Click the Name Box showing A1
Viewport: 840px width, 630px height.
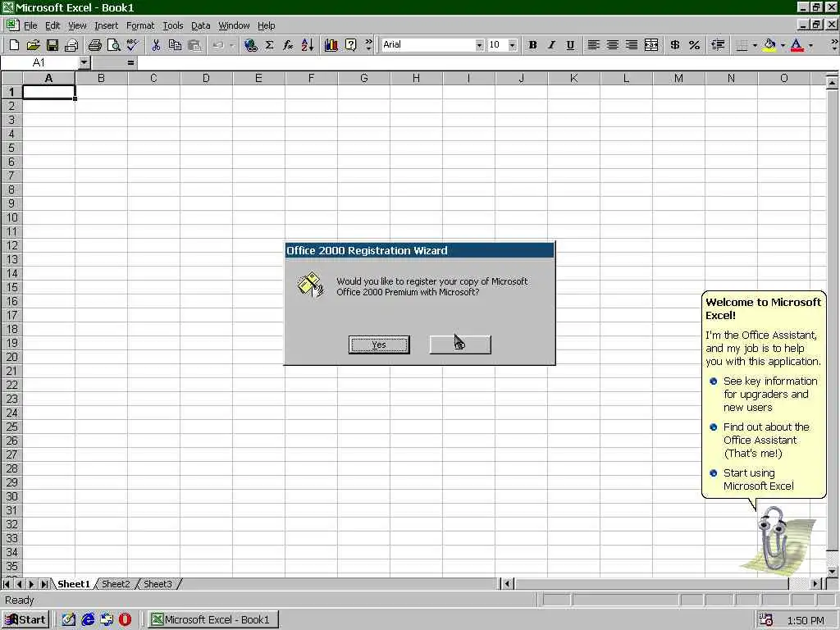39,63
